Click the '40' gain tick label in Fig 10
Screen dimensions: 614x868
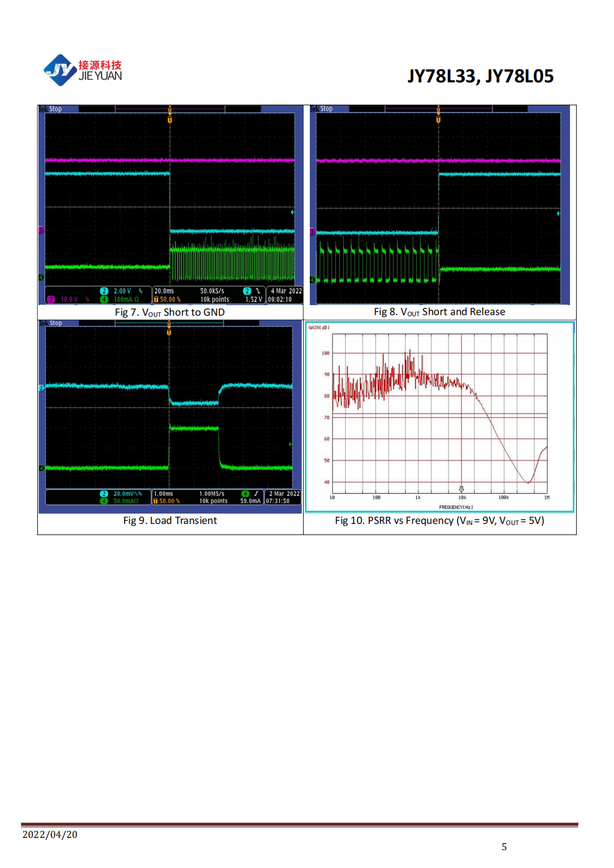pyautogui.click(x=327, y=482)
